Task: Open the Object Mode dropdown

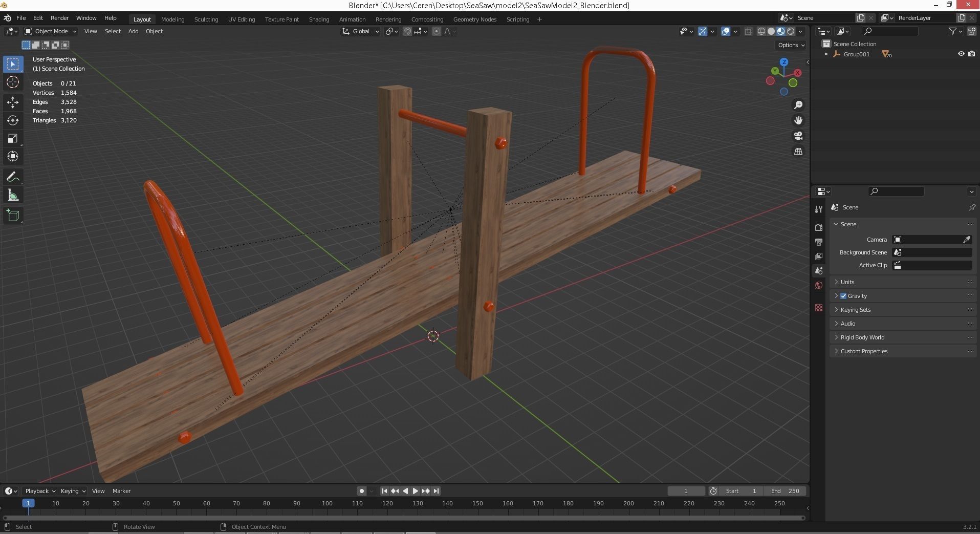Action: (51, 31)
